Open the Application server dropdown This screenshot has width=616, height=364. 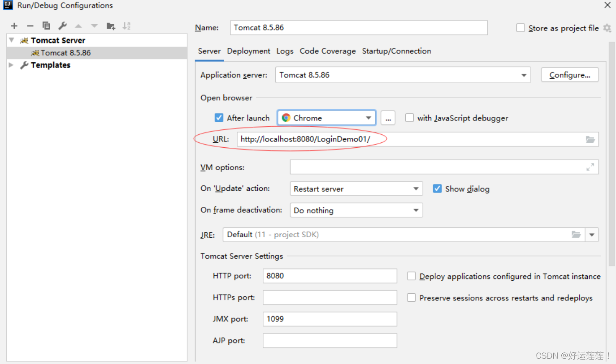(x=403, y=75)
